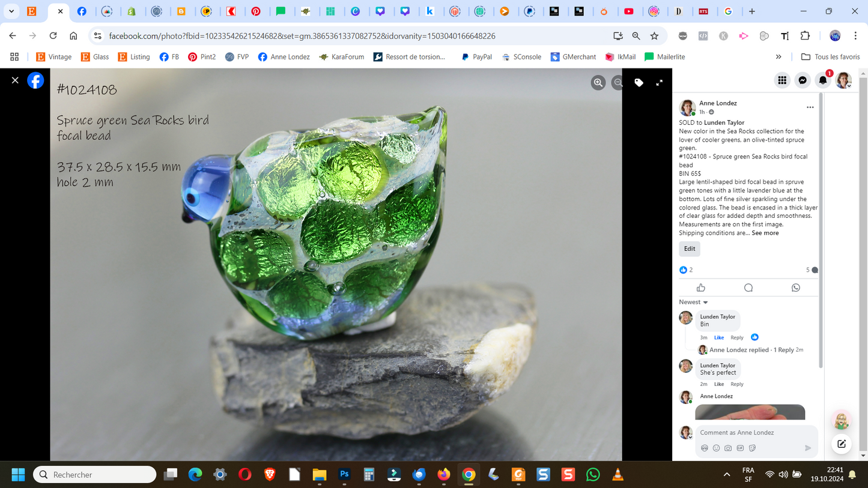Close the Facebook photo viewer
The width and height of the screenshot is (868, 488).
point(15,80)
